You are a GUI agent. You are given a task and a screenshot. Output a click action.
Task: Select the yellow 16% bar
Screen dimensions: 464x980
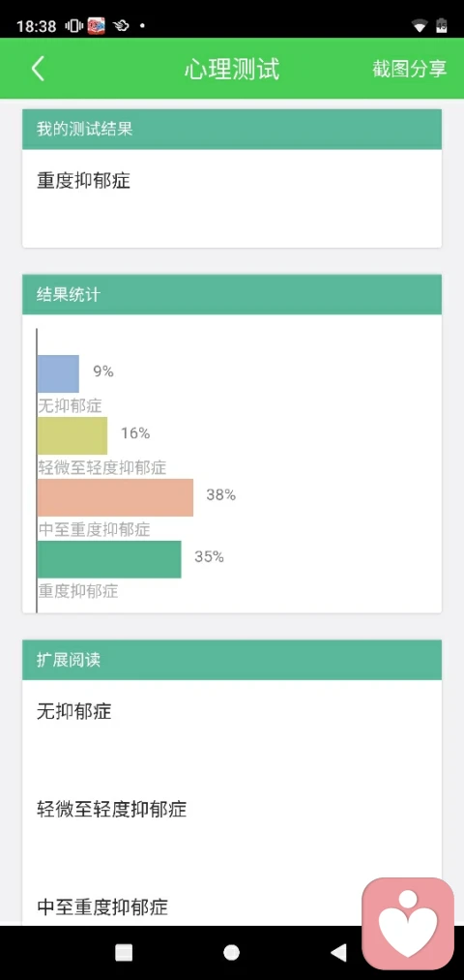[72, 435]
